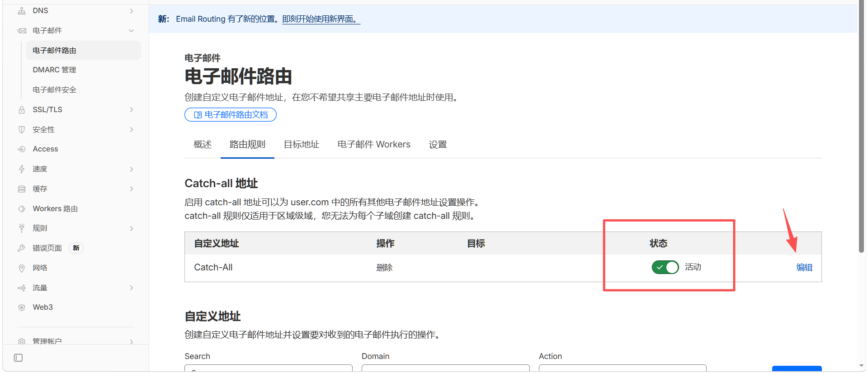Toggle the Catch-All 活动 status switch
Viewport: 868px width, 373px height.
coord(665,267)
